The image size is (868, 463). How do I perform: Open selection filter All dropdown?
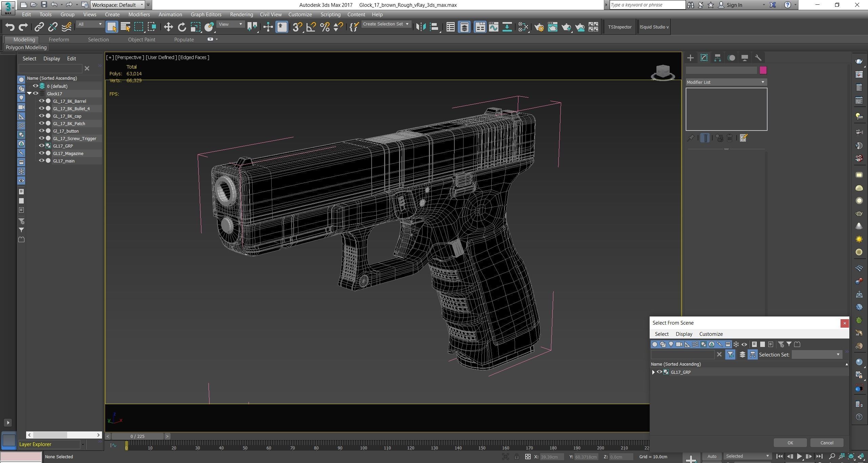pyautogui.click(x=90, y=24)
